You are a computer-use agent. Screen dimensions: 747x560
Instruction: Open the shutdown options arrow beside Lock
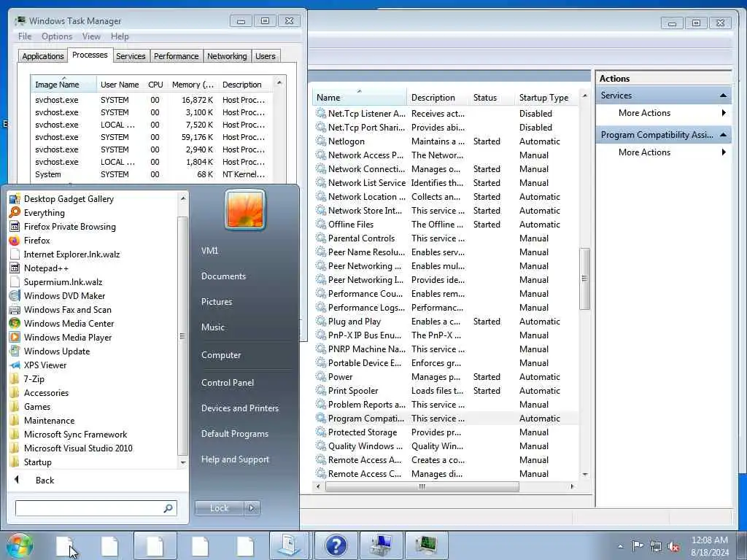(x=252, y=508)
